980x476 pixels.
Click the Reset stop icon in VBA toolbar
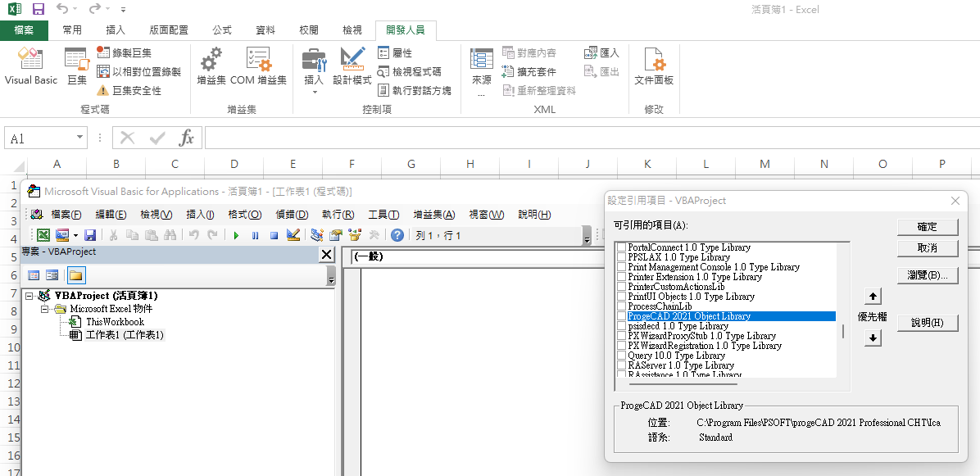point(274,235)
